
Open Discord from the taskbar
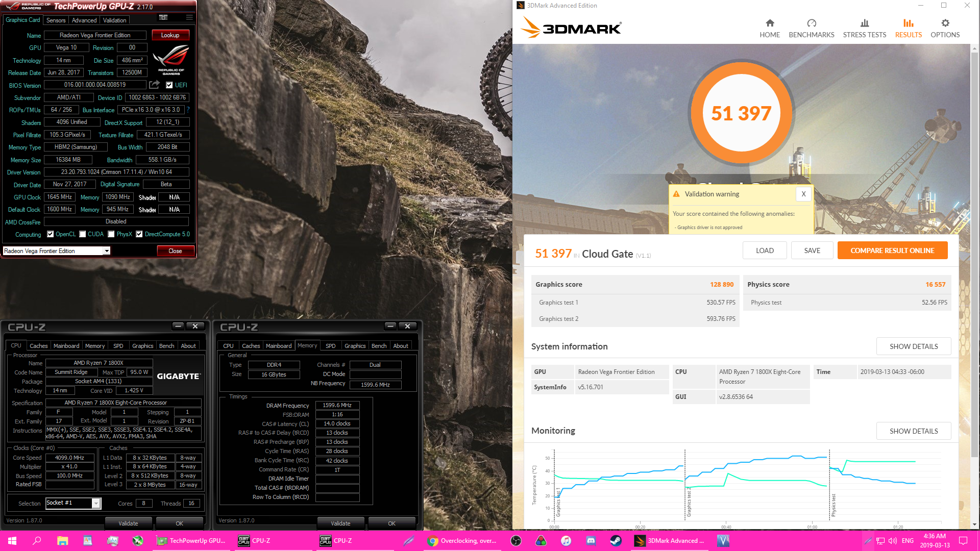pyautogui.click(x=591, y=541)
